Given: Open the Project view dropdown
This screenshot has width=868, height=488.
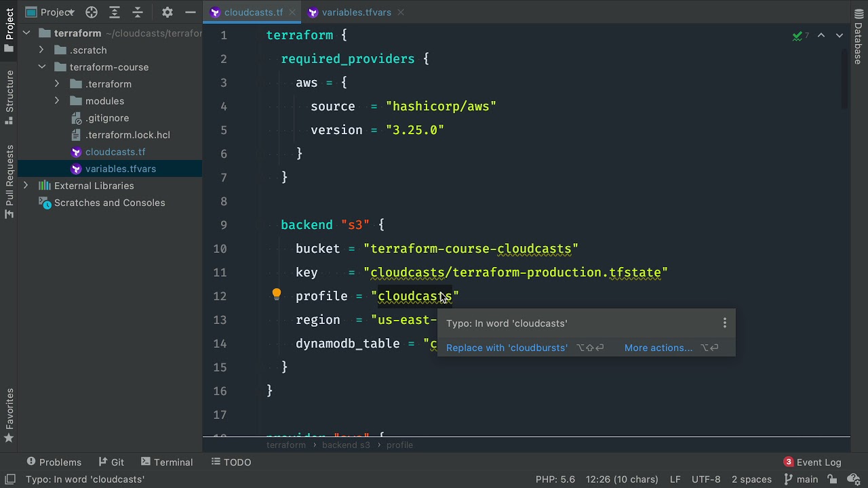Looking at the screenshot, I should tap(50, 12).
